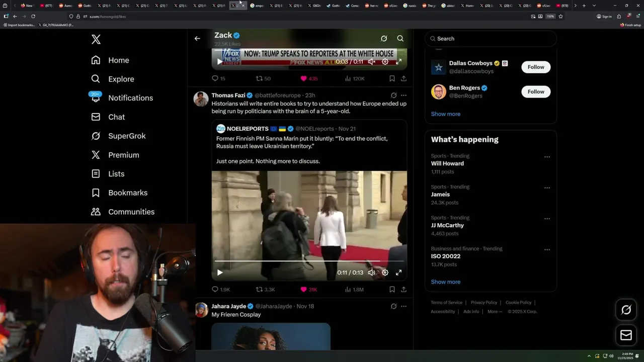The height and width of the screenshot is (362, 644).
Task: Open settings gear on the Fox News video
Action: point(385,61)
